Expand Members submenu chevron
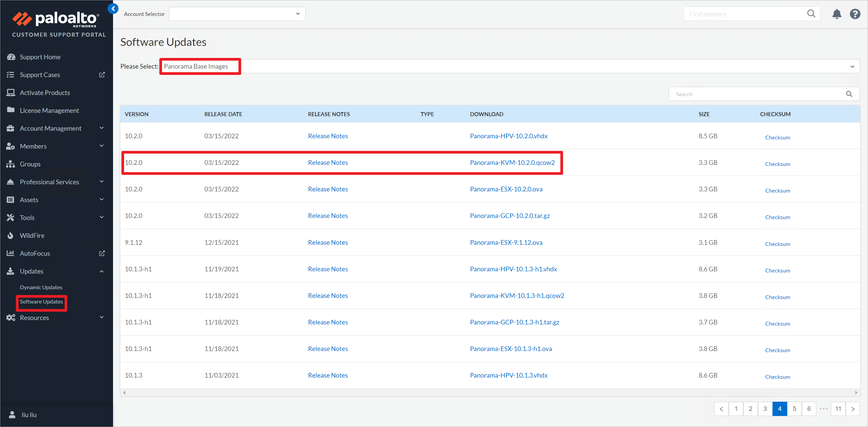The width and height of the screenshot is (868, 427). coord(102,146)
